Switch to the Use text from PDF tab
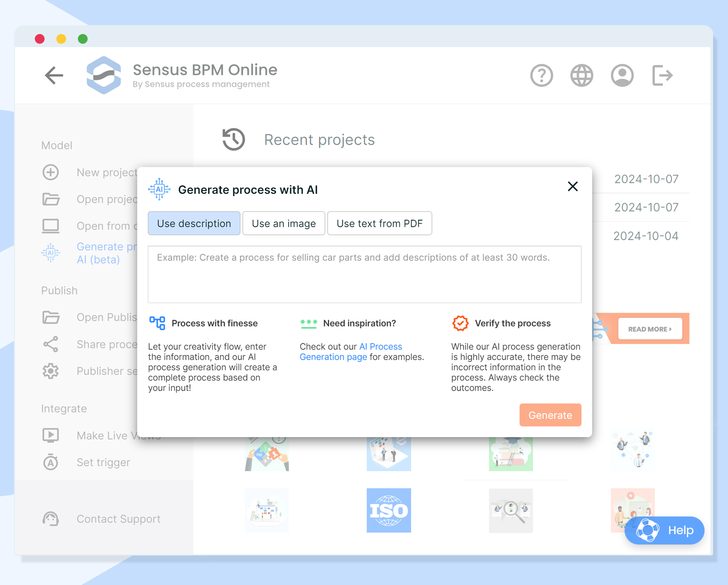Image resolution: width=728 pixels, height=585 pixels. tap(380, 223)
